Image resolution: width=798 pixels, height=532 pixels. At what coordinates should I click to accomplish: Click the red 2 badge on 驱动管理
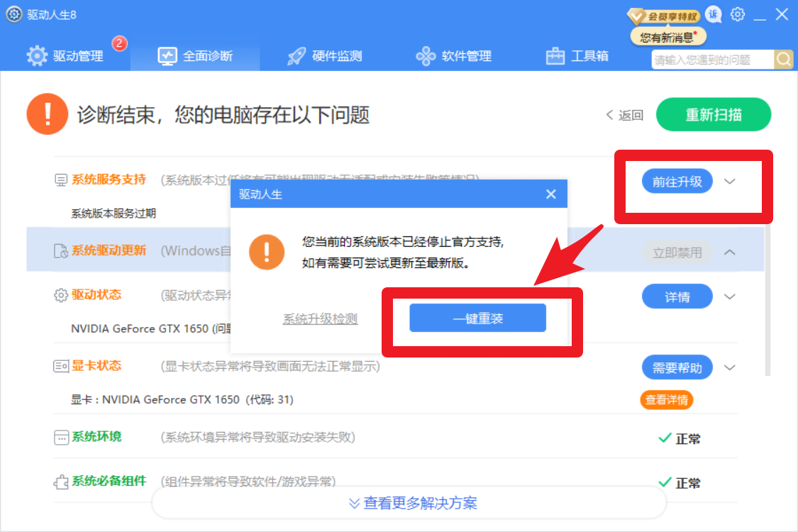[119, 43]
